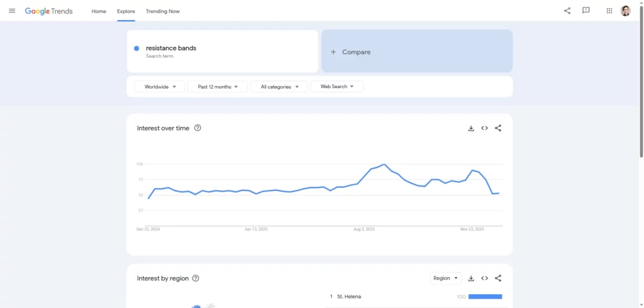
Task: Click the plus icon in Compare
Action: [333, 52]
